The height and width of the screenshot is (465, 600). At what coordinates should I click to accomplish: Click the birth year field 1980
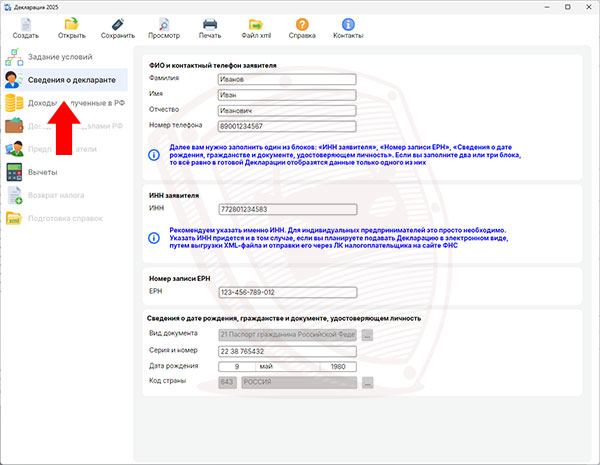pyautogui.click(x=337, y=367)
